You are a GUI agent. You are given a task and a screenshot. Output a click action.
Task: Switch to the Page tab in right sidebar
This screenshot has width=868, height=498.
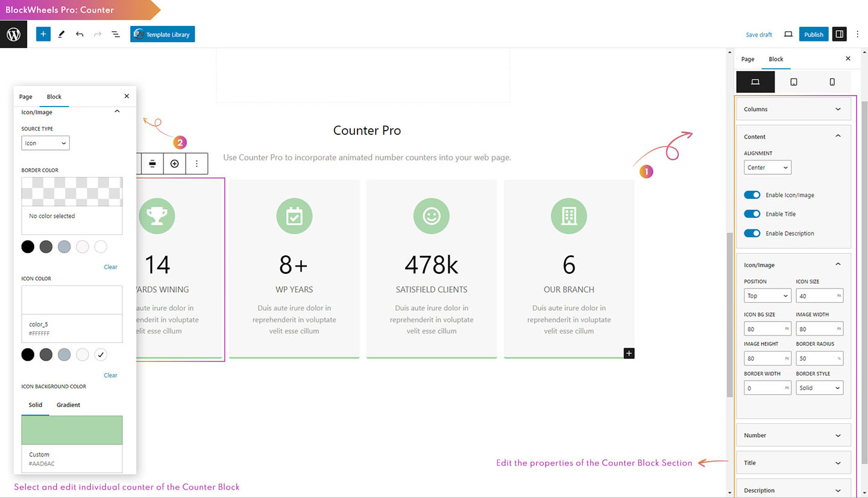(x=747, y=59)
